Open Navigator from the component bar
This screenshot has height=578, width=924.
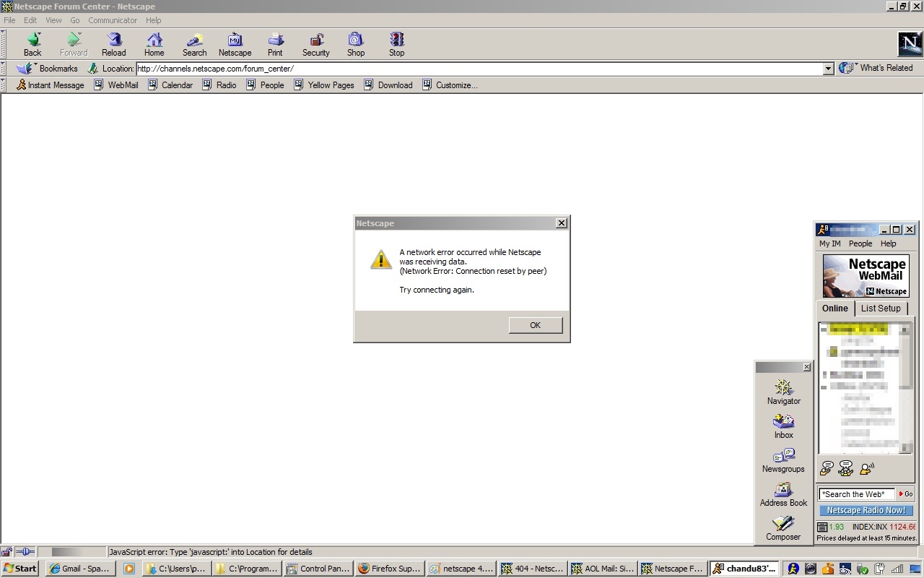(783, 392)
